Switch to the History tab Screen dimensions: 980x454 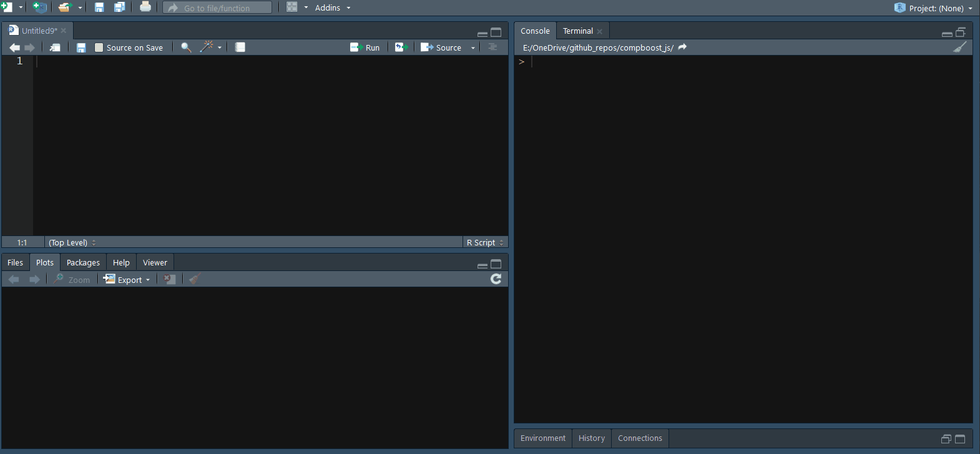(591, 438)
